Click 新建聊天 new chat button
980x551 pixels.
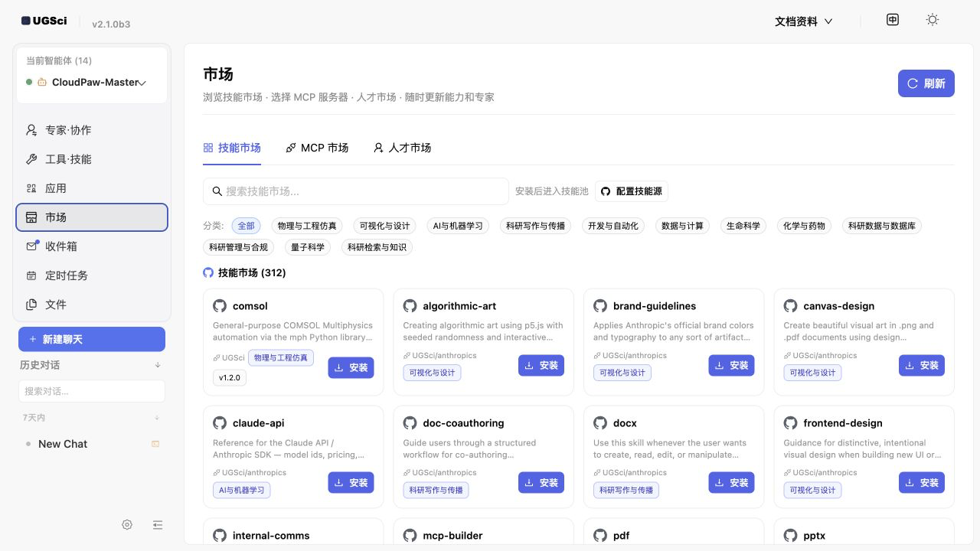(x=92, y=339)
